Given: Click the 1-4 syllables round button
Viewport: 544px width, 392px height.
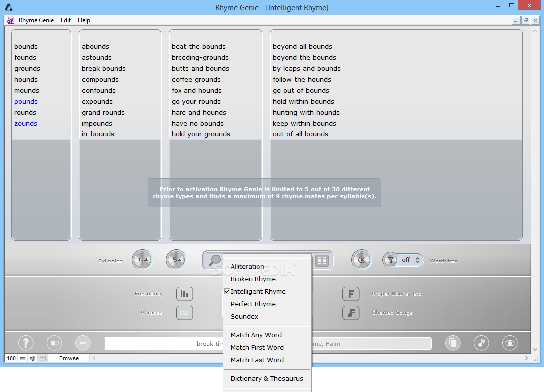Looking at the screenshot, I should 142,260.
